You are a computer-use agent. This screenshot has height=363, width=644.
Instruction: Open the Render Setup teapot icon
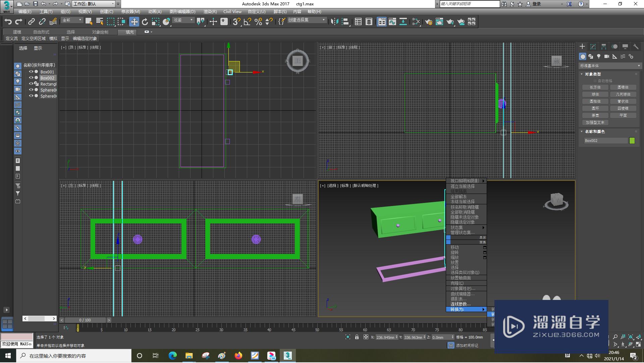click(x=429, y=22)
